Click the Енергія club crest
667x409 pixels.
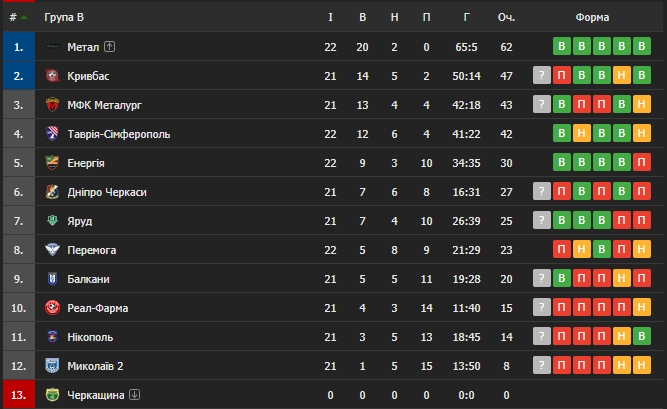click(52, 163)
